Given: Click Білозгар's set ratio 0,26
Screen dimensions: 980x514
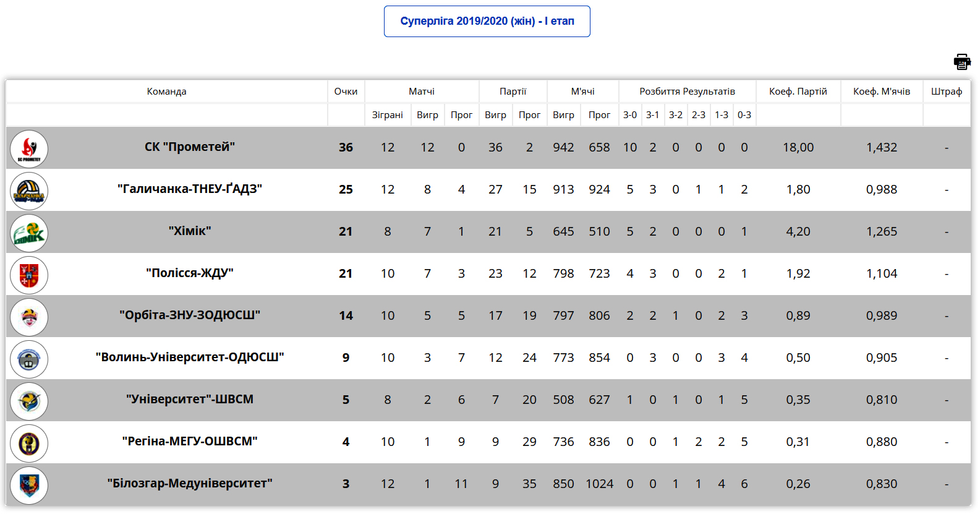Looking at the screenshot, I should click(798, 484).
